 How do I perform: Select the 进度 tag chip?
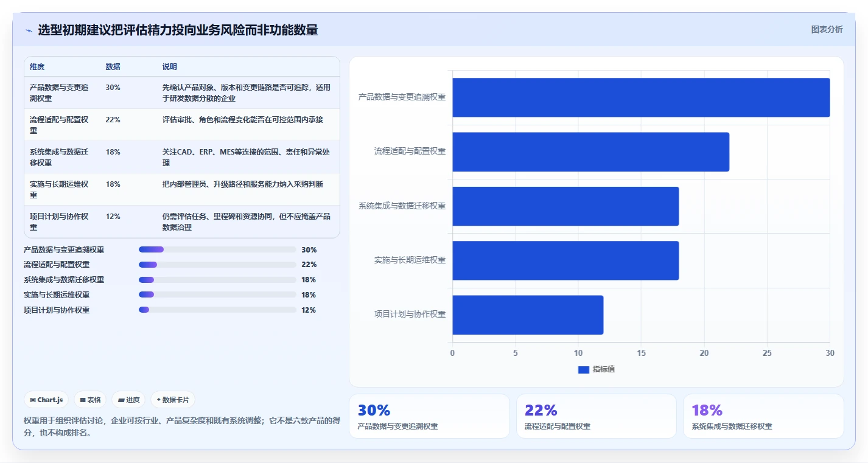point(128,400)
